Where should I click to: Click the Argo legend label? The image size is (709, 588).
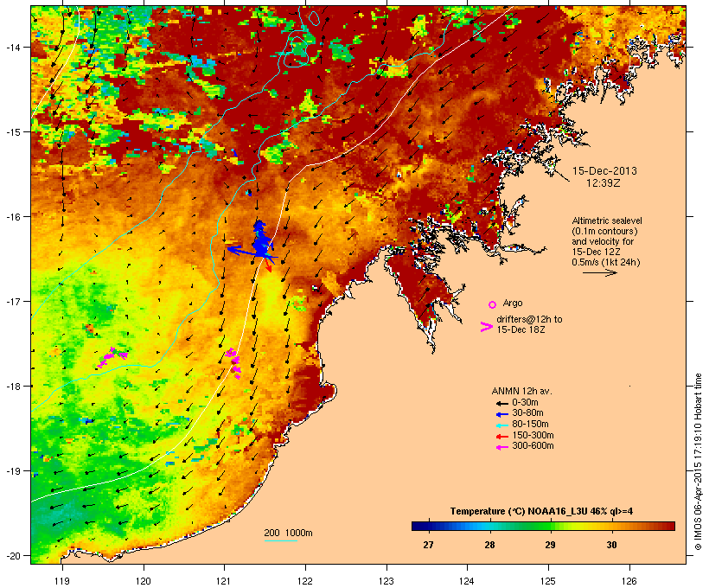513,303
